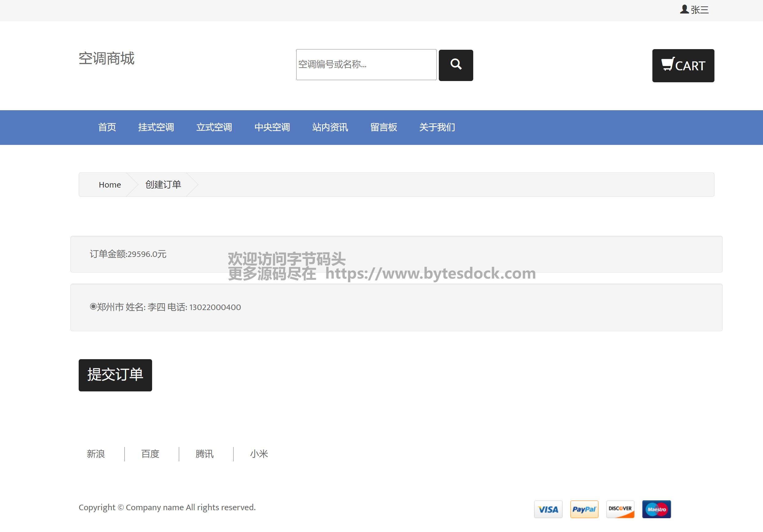Click the 张三 user profile icon

(x=684, y=9)
